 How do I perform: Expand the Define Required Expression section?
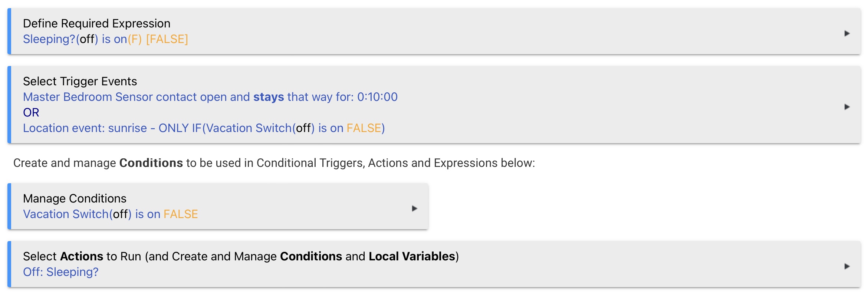pos(847,33)
